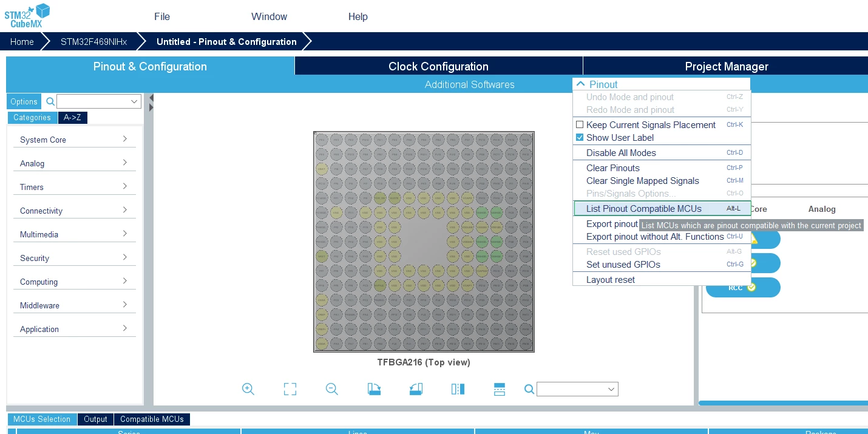Rotate chip view clockwise
The height and width of the screenshot is (434, 868).
[374, 389]
